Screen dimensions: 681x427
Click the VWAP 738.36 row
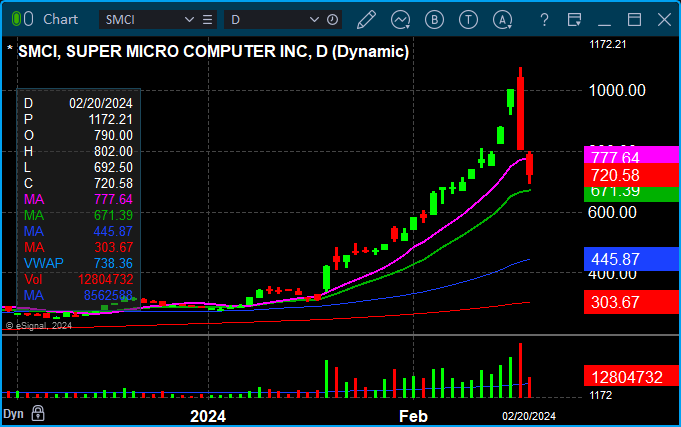78,263
